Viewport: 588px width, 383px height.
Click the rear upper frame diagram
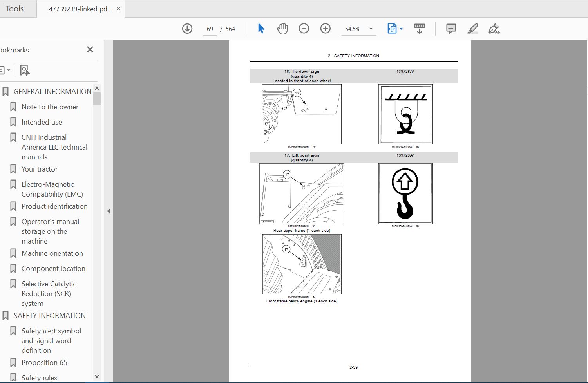coord(302,193)
